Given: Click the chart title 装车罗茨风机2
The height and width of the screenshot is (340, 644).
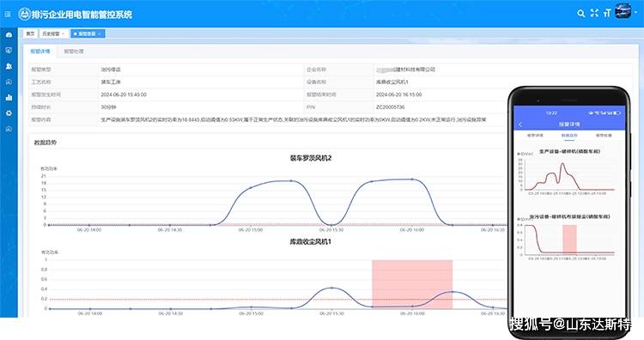Looking at the screenshot, I should tap(311, 158).
